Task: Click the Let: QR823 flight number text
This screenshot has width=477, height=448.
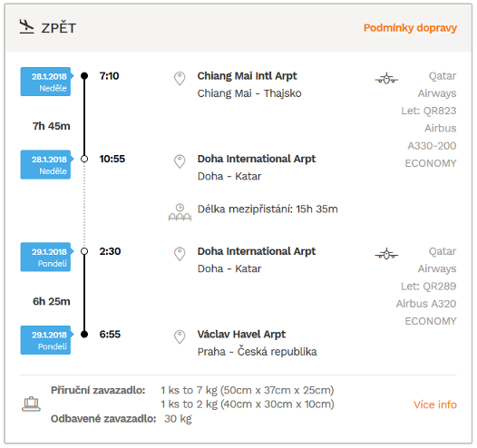Action: (429, 111)
